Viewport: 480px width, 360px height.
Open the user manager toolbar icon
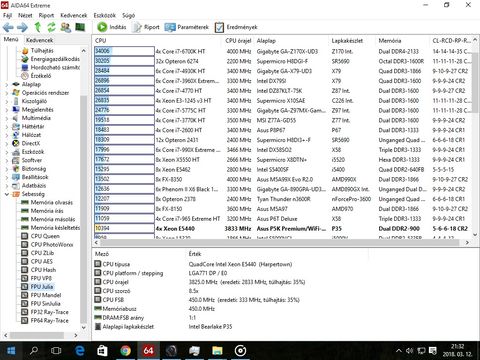point(66,27)
